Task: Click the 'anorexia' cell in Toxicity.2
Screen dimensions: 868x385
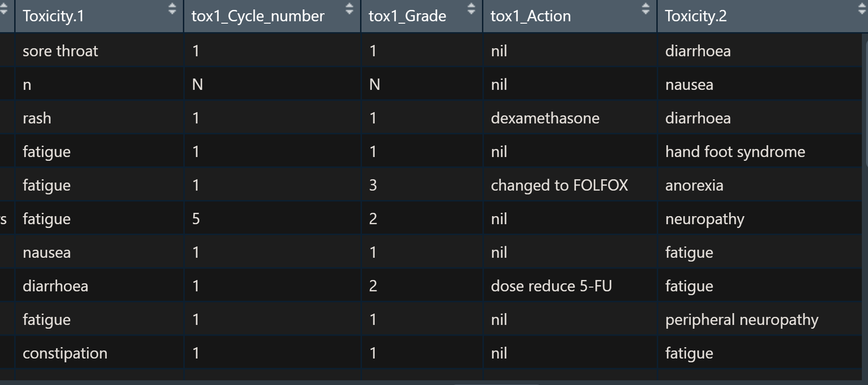Action: pyautogui.click(x=694, y=185)
